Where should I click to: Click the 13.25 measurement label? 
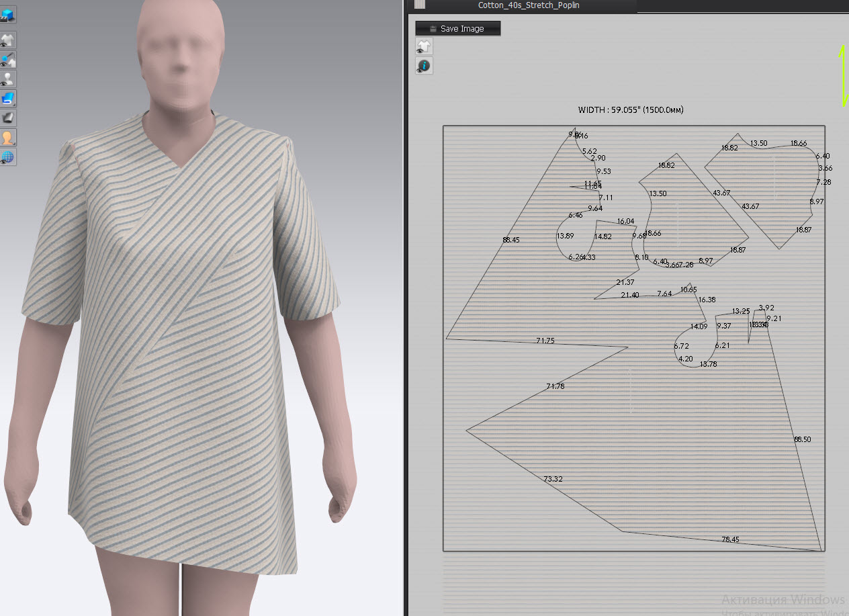click(741, 311)
